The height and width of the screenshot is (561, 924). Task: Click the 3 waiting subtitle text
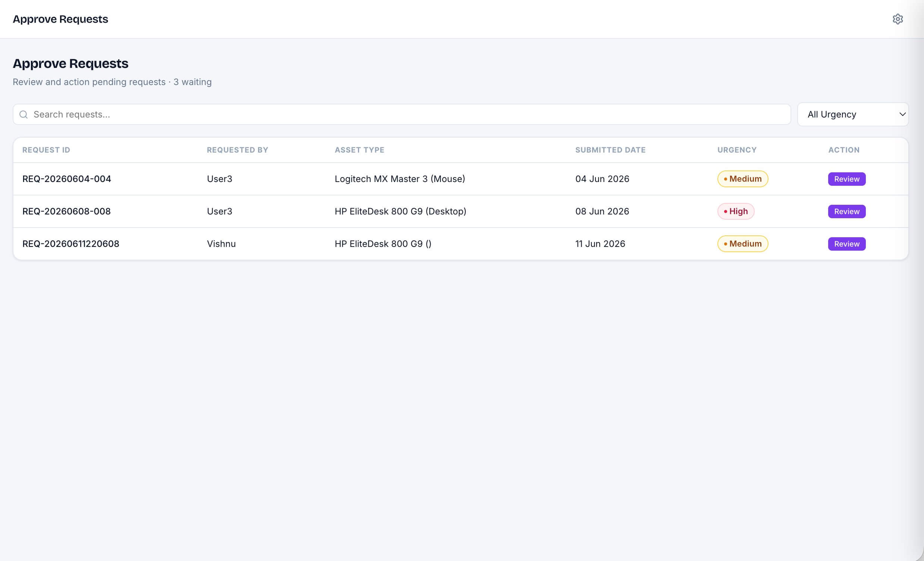click(192, 82)
